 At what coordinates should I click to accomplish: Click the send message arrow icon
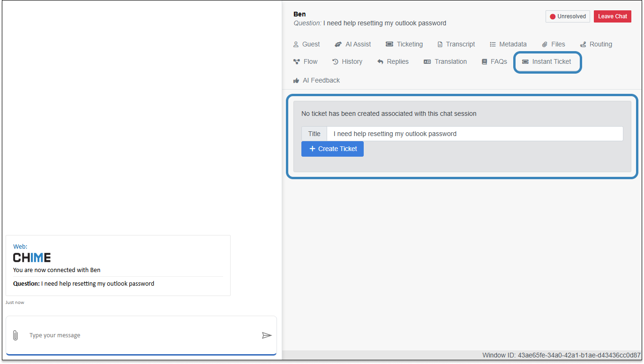pyautogui.click(x=267, y=335)
